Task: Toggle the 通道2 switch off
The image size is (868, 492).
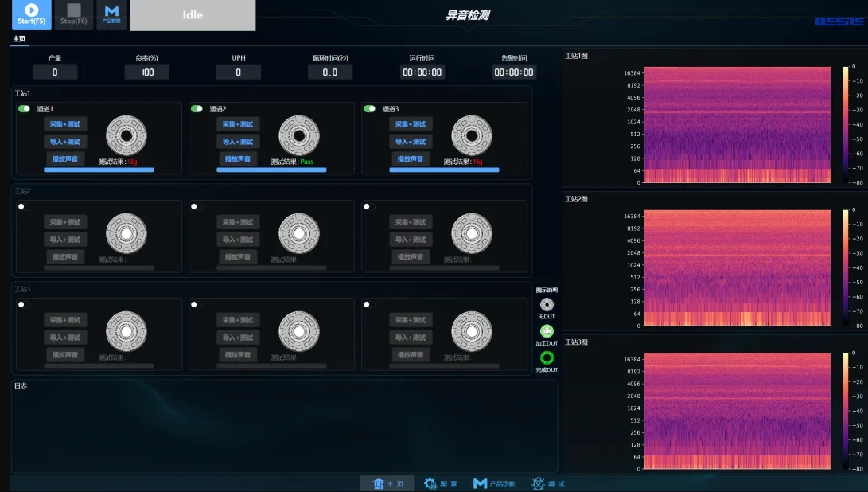Action: pos(197,109)
